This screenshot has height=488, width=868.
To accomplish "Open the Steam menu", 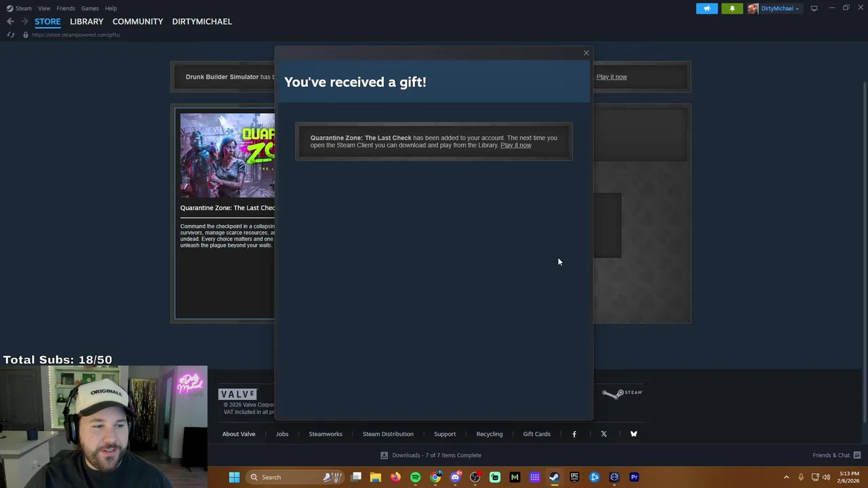I will pos(19,8).
